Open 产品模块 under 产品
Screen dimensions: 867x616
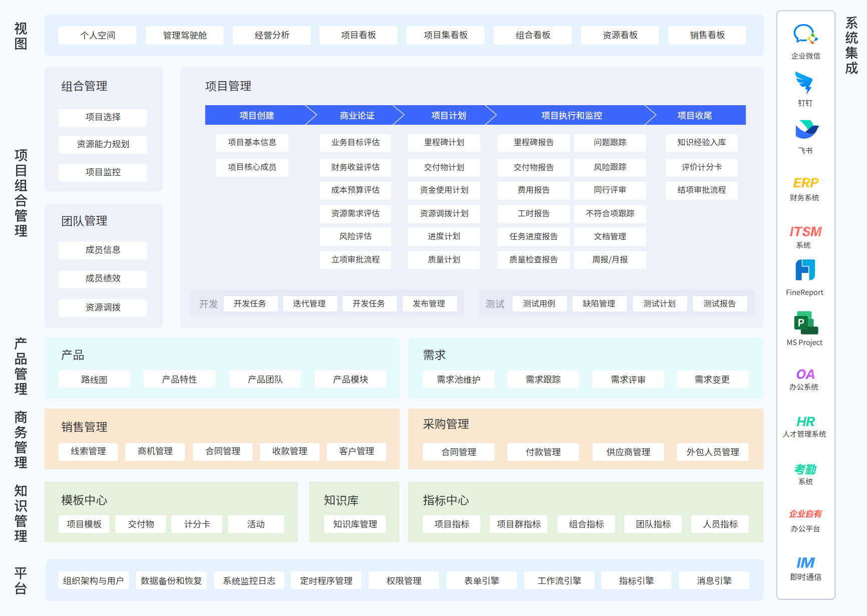(350, 380)
